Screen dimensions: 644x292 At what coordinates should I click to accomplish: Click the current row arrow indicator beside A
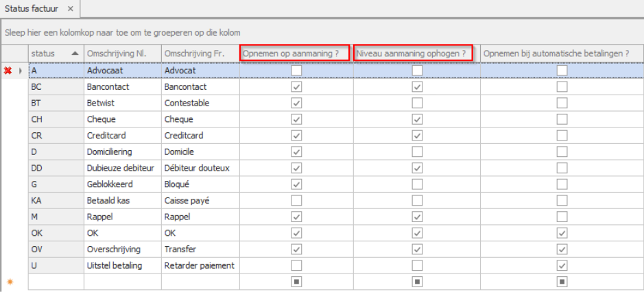[x=20, y=71]
